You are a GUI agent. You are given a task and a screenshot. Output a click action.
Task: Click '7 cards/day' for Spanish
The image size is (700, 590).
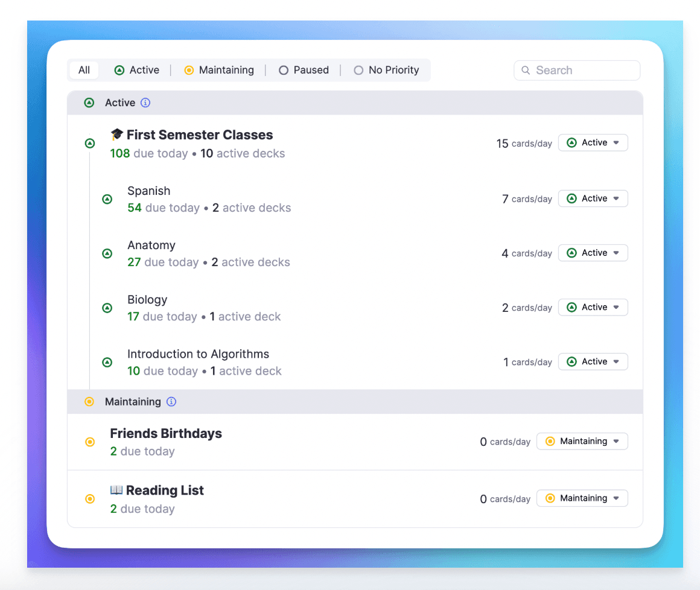pos(527,199)
